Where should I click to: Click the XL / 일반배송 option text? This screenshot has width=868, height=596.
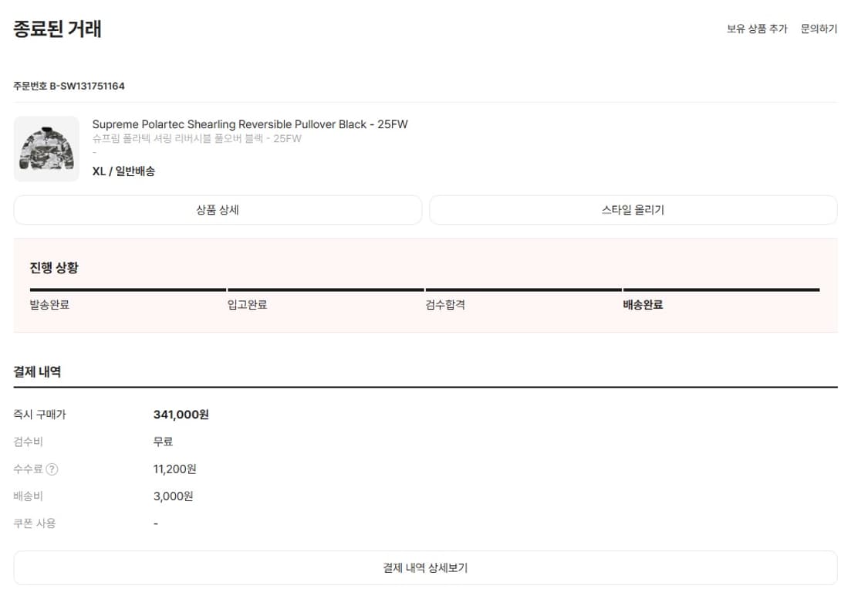123,171
